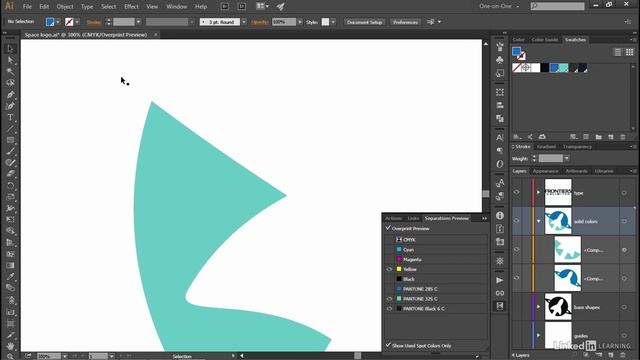Select the Direct Selection tool

coord(11,60)
